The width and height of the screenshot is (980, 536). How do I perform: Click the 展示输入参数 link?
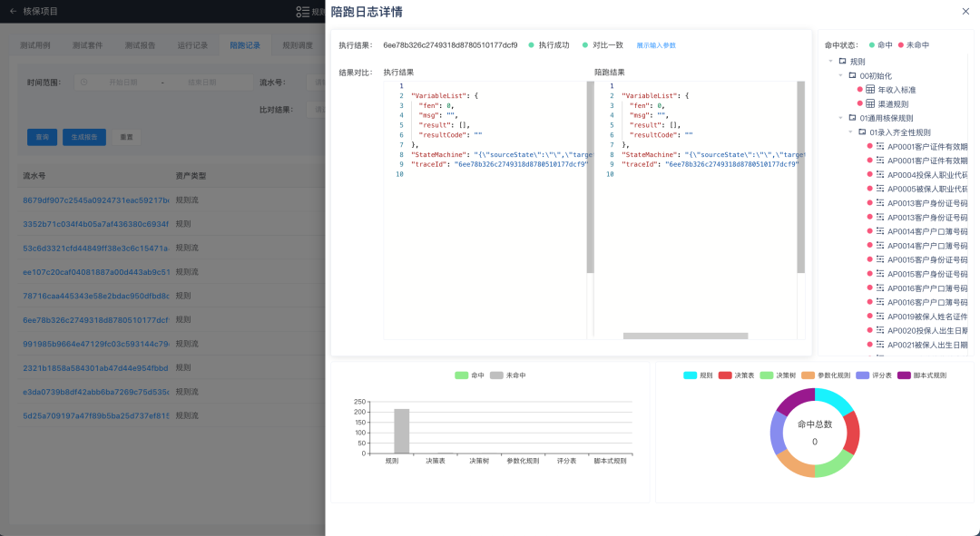click(x=655, y=45)
